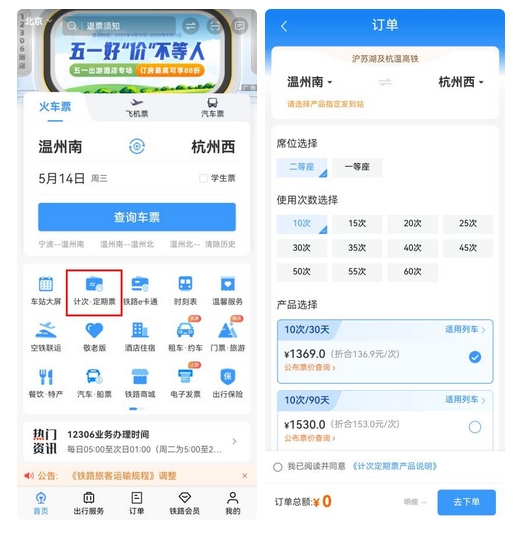Click 查询车票 search button

click(x=137, y=217)
